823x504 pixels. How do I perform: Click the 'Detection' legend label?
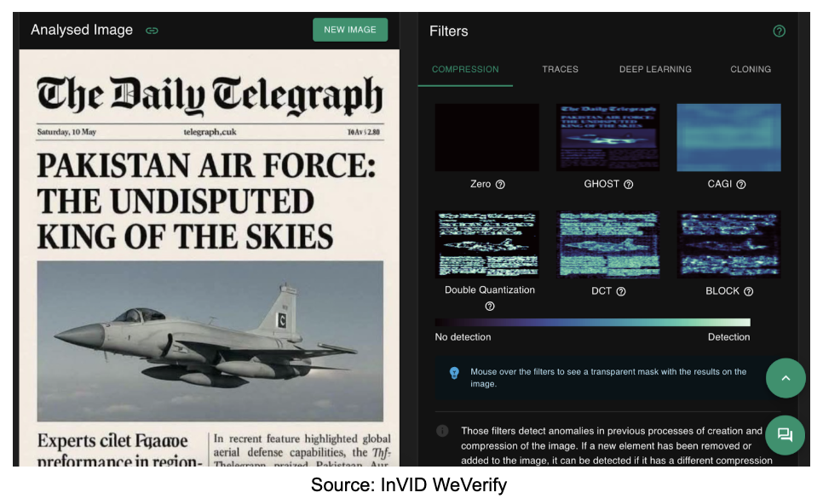click(x=728, y=337)
